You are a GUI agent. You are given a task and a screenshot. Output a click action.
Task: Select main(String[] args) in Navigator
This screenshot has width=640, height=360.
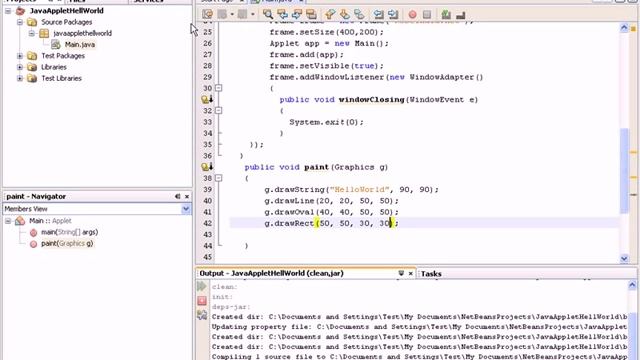pyautogui.click(x=69, y=232)
